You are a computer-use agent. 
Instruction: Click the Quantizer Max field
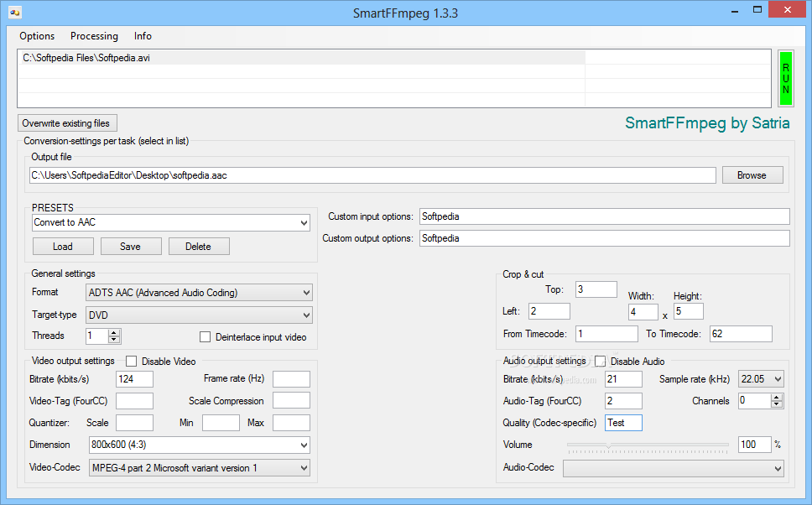tap(291, 423)
